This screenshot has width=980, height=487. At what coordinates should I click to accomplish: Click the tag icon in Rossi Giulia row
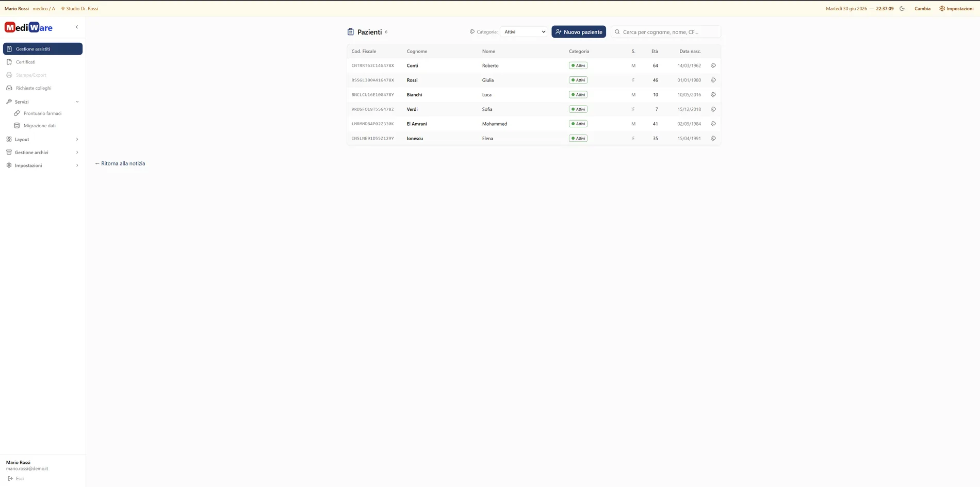(713, 80)
